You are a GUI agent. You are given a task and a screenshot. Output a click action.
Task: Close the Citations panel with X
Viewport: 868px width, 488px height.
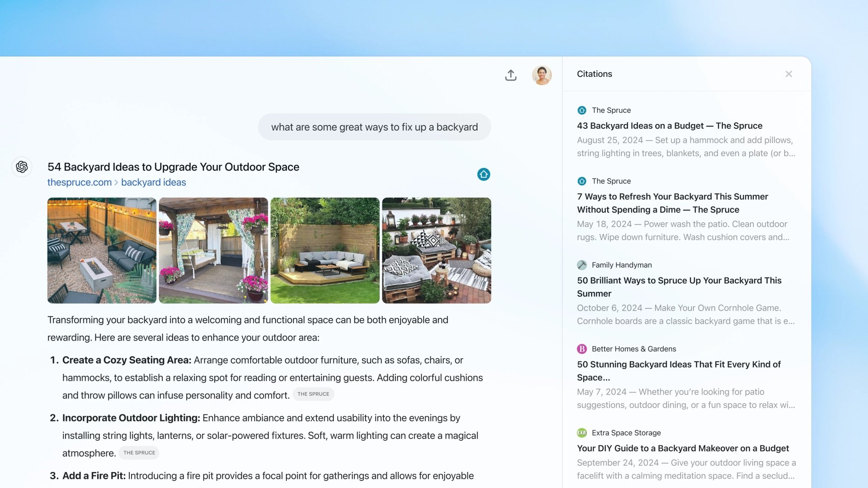(x=789, y=74)
